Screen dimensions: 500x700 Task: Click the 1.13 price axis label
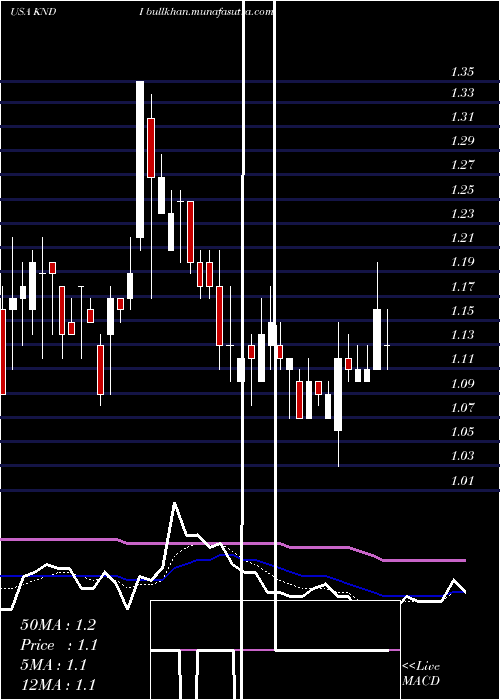(462, 335)
